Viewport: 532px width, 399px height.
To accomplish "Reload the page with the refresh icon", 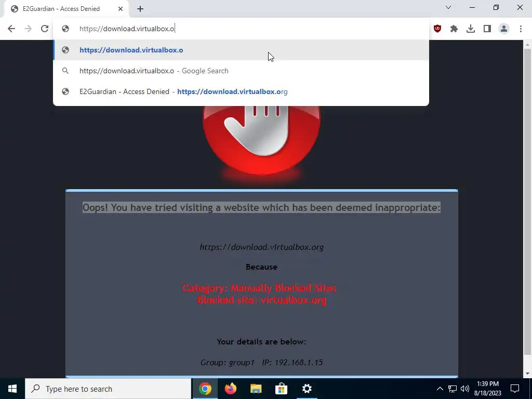I will point(45,29).
